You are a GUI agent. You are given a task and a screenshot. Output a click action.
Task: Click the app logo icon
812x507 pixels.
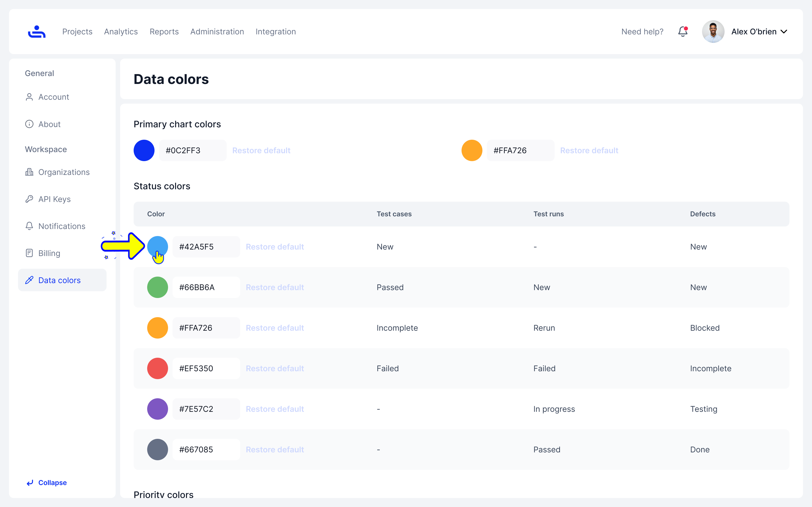(37, 32)
